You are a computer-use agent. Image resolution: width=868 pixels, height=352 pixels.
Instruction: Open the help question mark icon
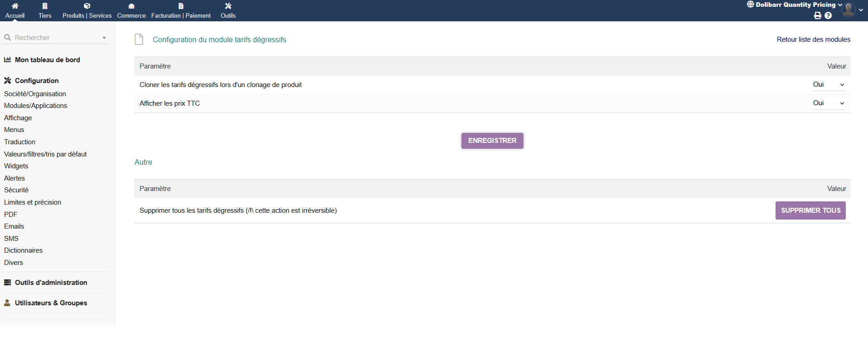828,15
